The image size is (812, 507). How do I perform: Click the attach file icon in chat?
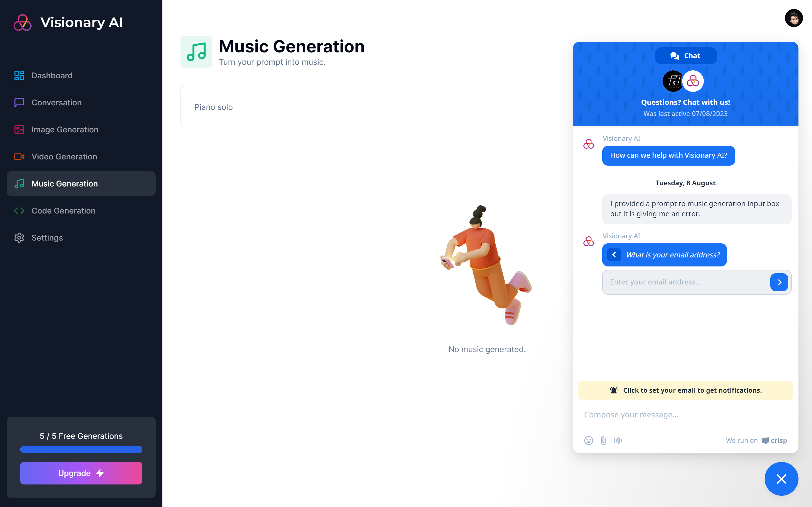[x=603, y=440]
